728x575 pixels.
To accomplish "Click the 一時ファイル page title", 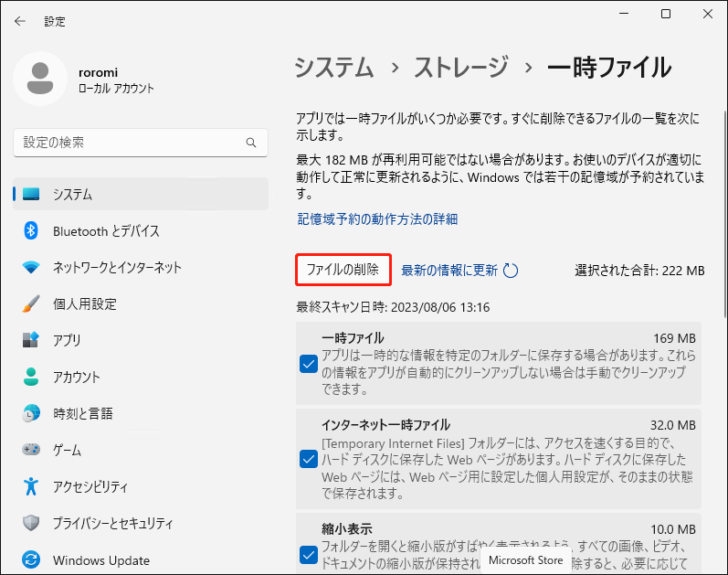I will coord(609,68).
